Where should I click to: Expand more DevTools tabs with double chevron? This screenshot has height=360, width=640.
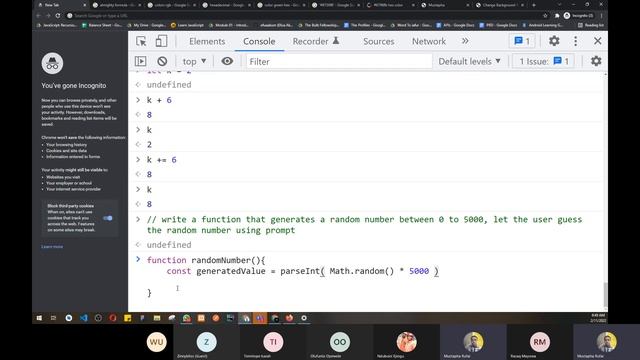tap(465, 41)
